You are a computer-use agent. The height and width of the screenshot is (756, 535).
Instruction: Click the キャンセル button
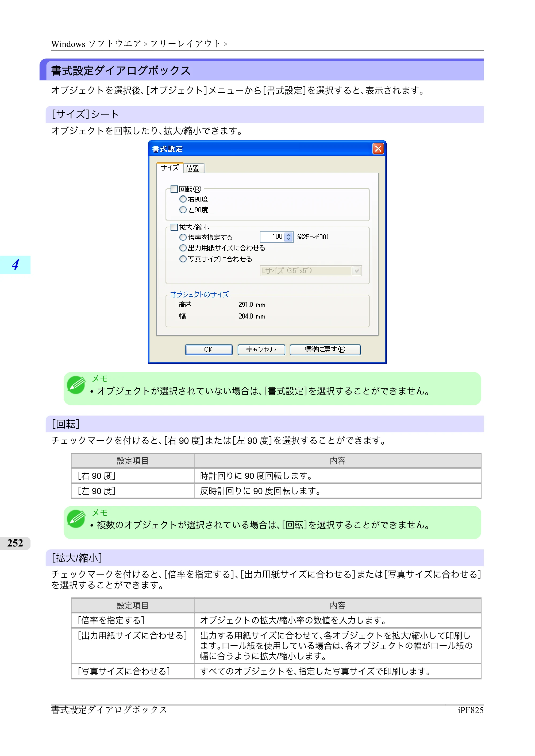point(261,349)
